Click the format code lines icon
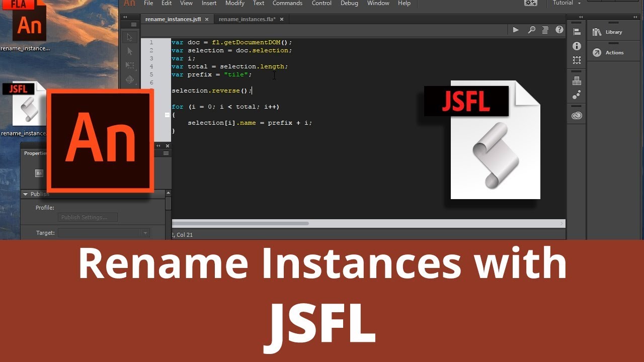644x362 pixels. (x=545, y=30)
